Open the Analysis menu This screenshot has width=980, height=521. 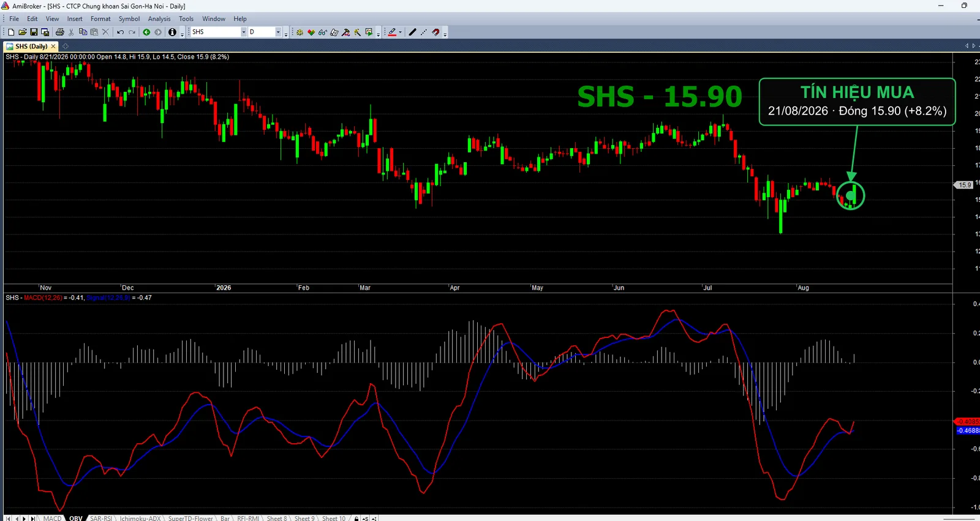click(159, 19)
